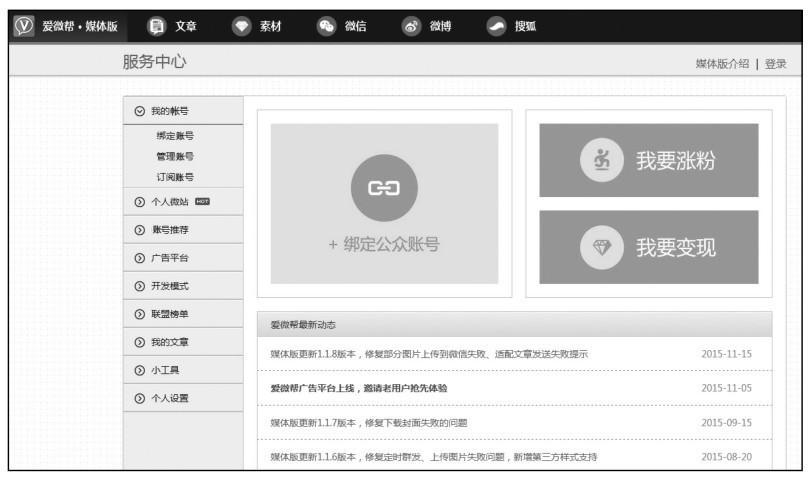Open the 文章 document icon
Image resolution: width=810 pixels, height=477 pixels.
click(x=157, y=26)
